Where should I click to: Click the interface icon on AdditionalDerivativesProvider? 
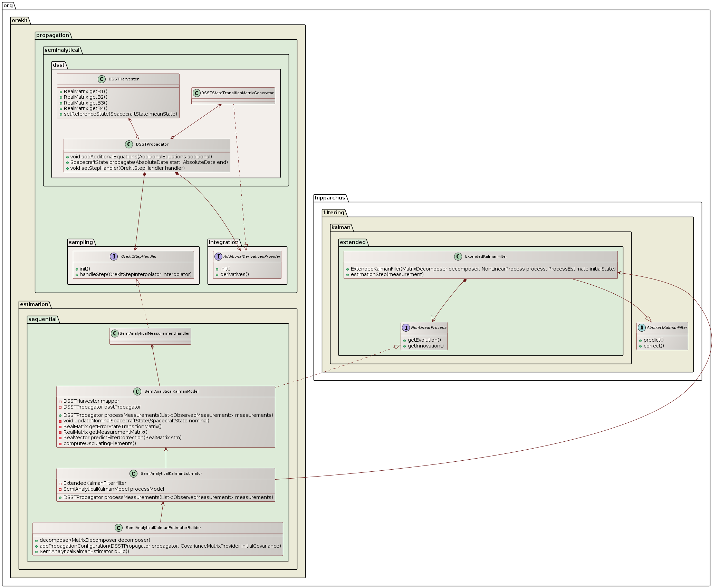[219, 256]
